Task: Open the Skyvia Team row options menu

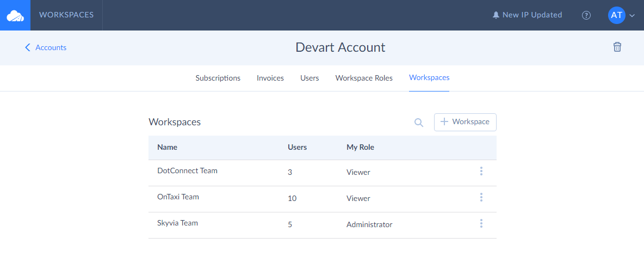Action: point(481,224)
